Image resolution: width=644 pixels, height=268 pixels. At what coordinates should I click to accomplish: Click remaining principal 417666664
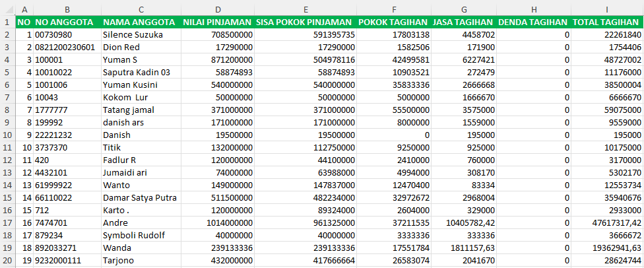[x=305, y=260]
